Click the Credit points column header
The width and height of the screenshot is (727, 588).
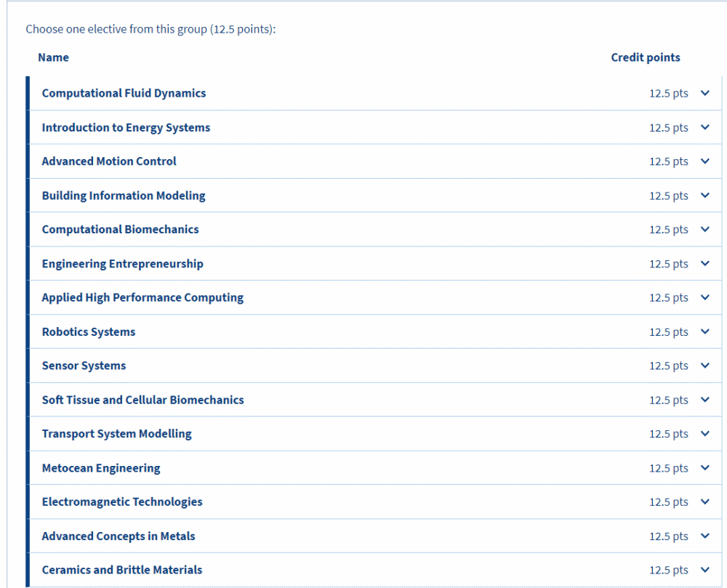[x=646, y=57]
